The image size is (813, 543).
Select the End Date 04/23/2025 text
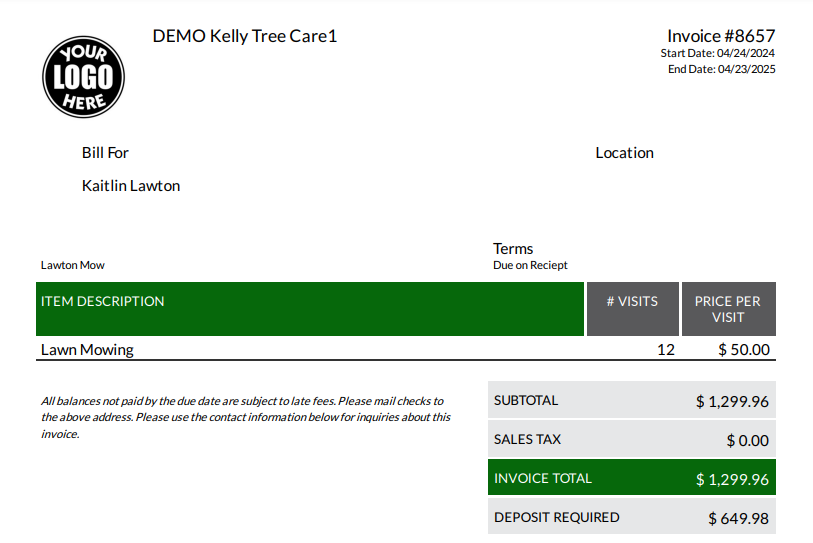[721, 69]
